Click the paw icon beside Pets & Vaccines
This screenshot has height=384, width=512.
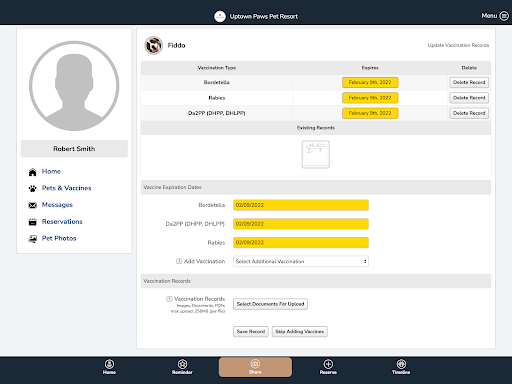pyautogui.click(x=32, y=189)
